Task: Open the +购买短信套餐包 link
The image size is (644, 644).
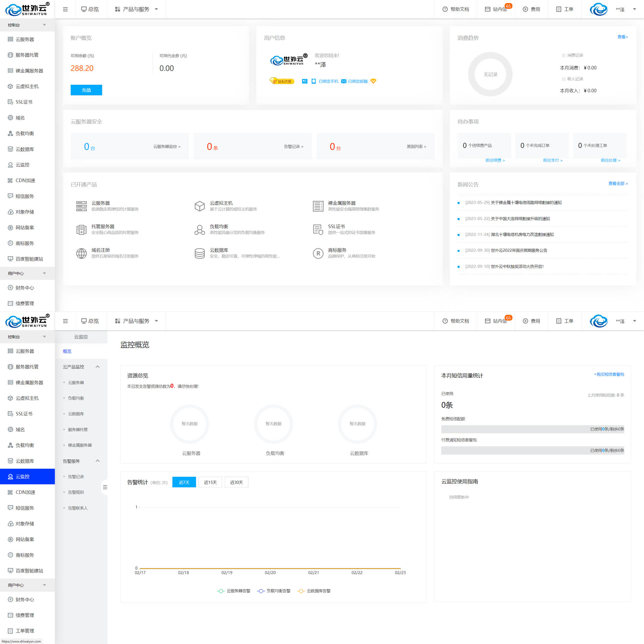Action: pos(609,374)
